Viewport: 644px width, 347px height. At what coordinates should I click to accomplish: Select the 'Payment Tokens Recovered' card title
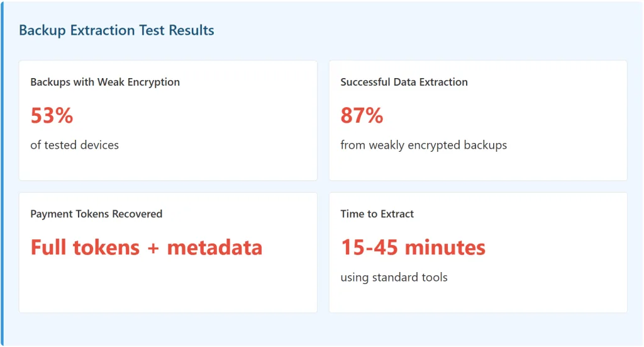pos(96,214)
